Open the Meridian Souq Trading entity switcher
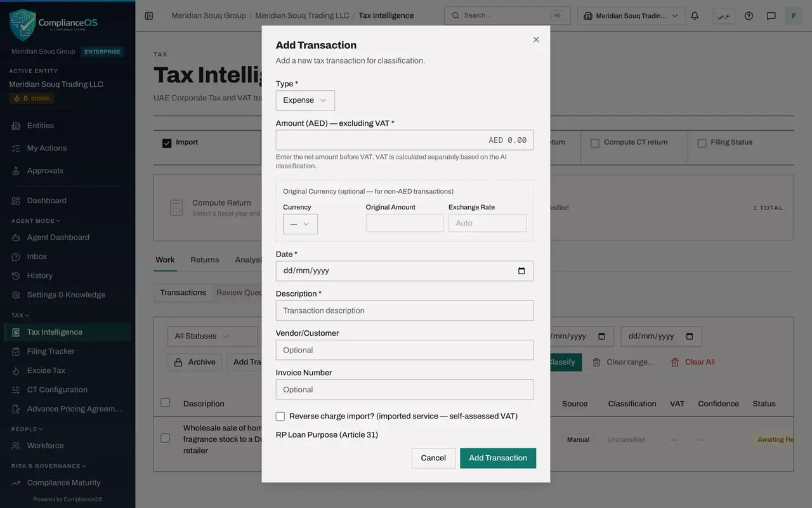The height and width of the screenshot is (508, 812). (631, 16)
